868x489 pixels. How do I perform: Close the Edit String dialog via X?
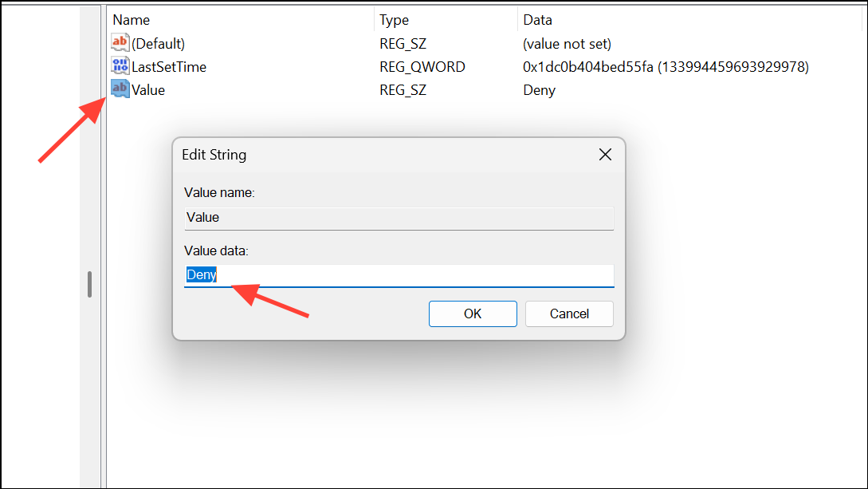[x=605, y=155]
